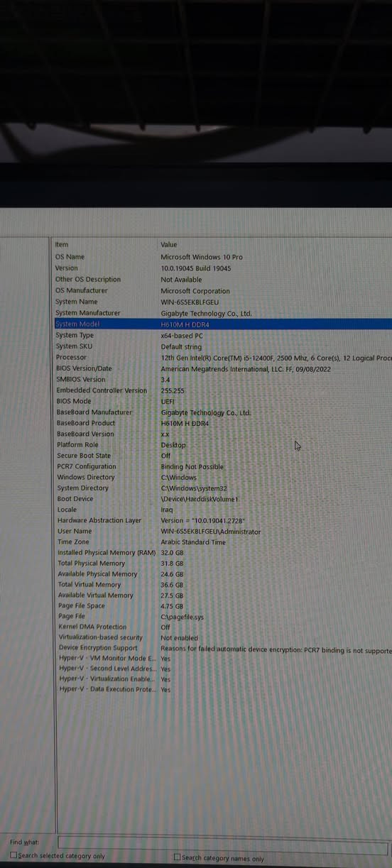392x868 pixels.
Task: Click the value Iraq
Action: 167,510
